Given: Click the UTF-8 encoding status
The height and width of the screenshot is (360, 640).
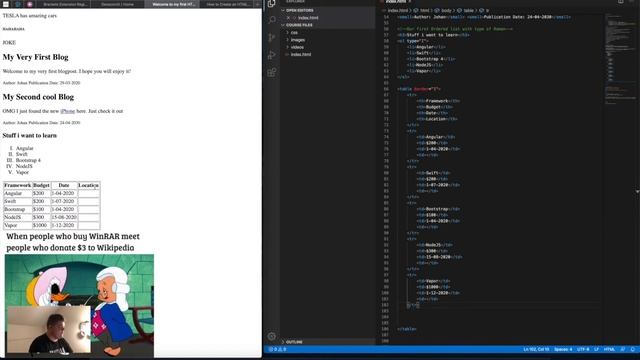Looking at the screenshot, I should [583, 349].
